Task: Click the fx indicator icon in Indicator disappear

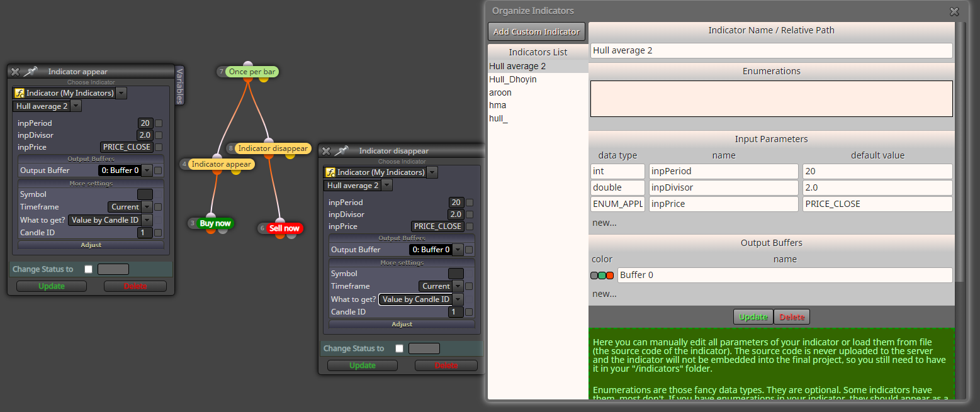Action: point(330,172)
